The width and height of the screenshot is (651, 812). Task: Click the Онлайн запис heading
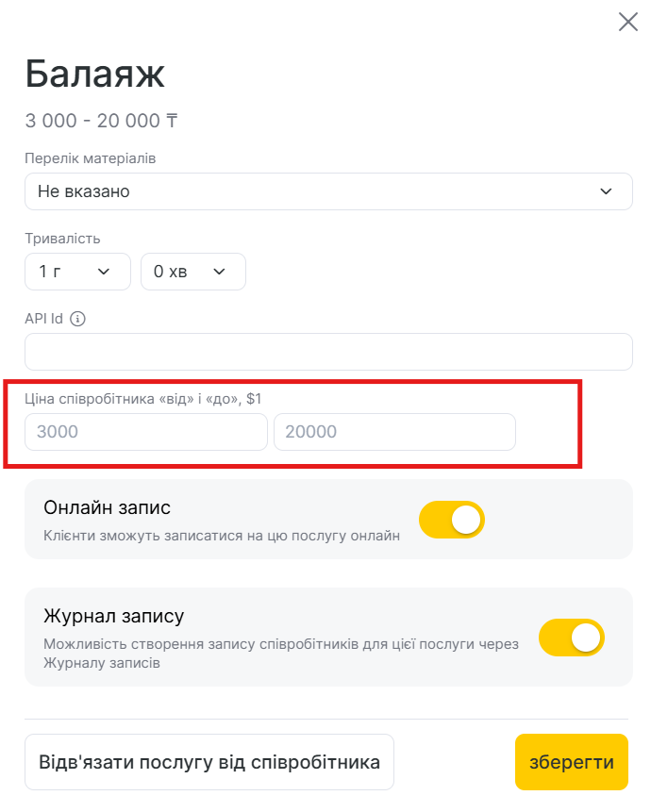point(107,507)
